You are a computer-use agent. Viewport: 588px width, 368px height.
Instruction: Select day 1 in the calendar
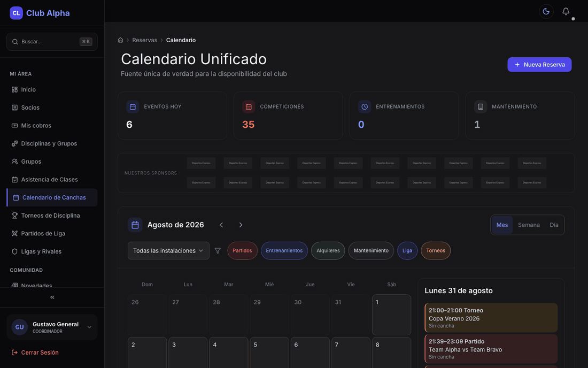tap(391, 315)
